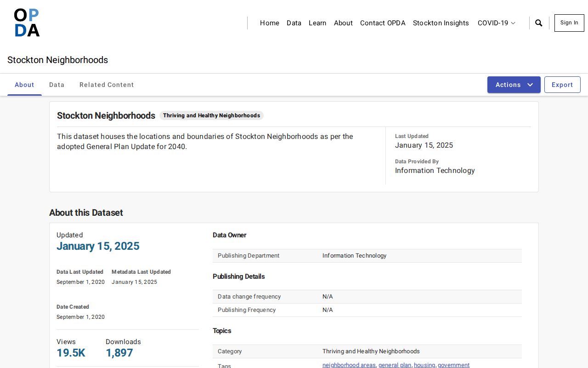This screenshot has height=368, width=588.
Task: Click the OPDA logo
Action: [x=27, y=23]
